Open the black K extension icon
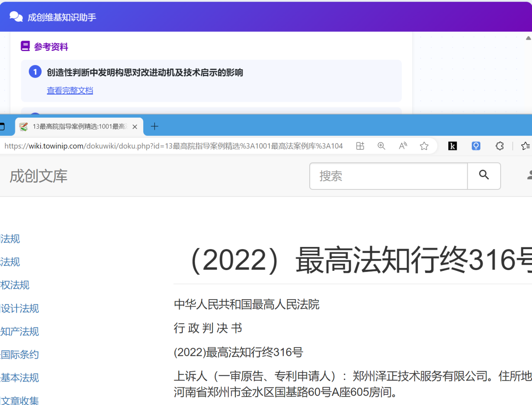 [x=452, y=146]
